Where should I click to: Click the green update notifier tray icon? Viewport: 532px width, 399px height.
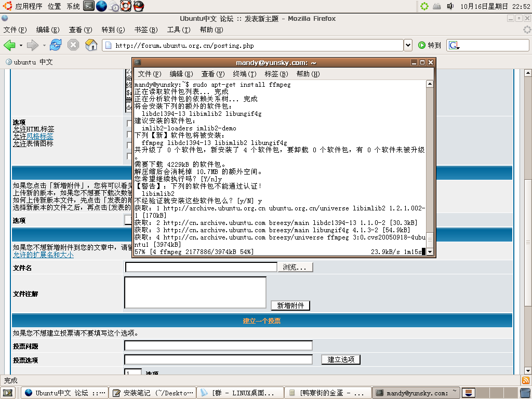pos(424,6)
